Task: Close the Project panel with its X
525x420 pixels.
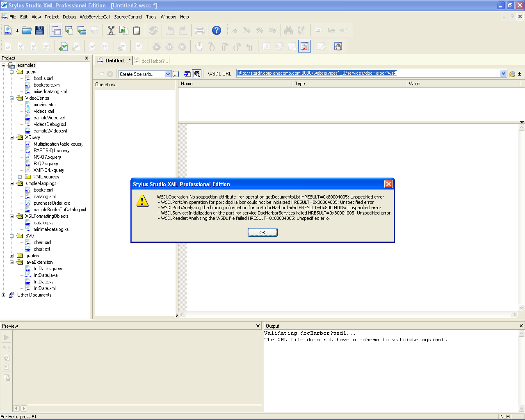Action: point(87,58)
